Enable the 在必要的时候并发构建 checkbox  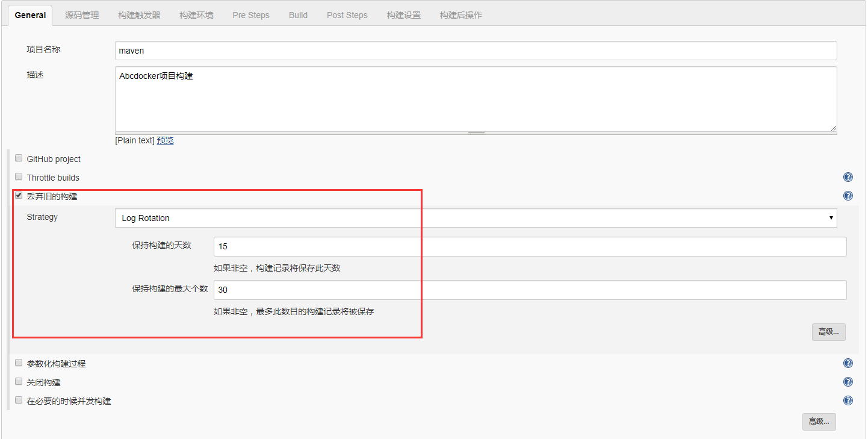pos(19,400)
